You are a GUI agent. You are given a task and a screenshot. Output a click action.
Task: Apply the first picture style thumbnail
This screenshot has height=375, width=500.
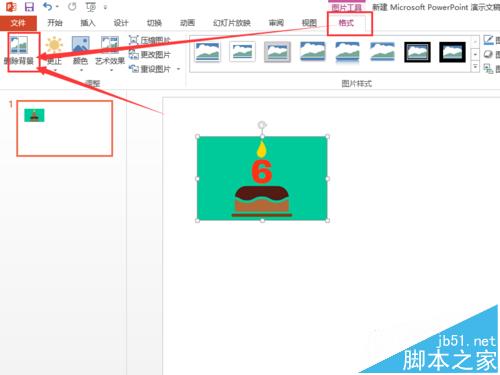click(208, 52)
